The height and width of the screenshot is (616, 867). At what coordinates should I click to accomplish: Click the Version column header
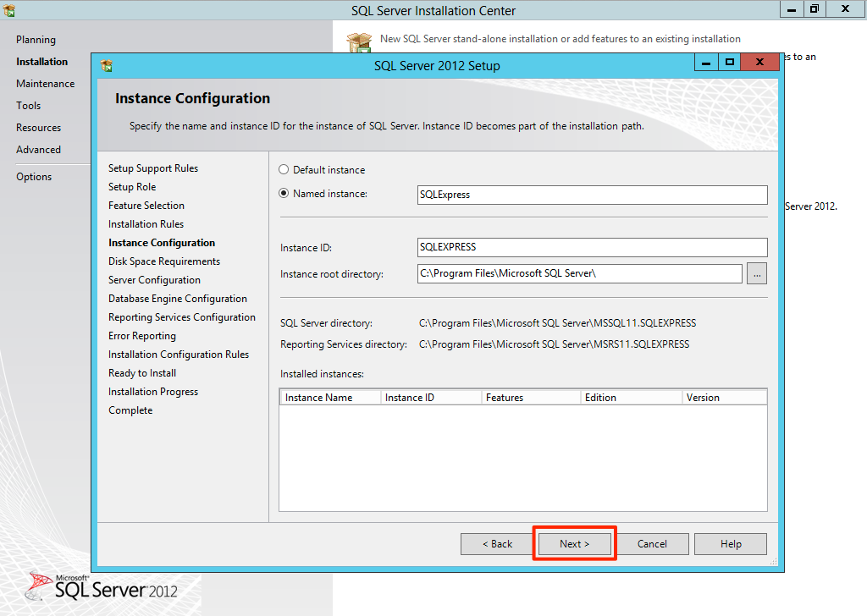725,398
